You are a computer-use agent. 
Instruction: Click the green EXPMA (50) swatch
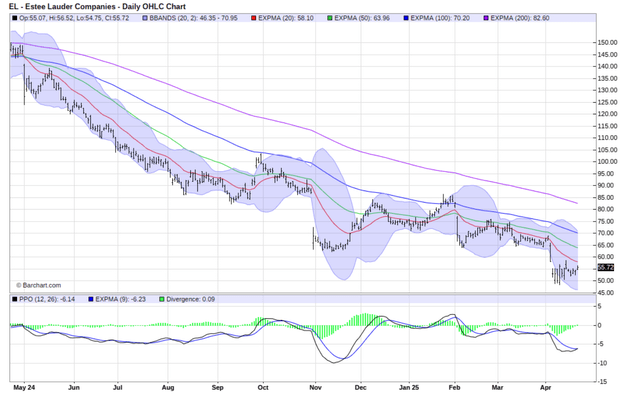coord(330,18)
